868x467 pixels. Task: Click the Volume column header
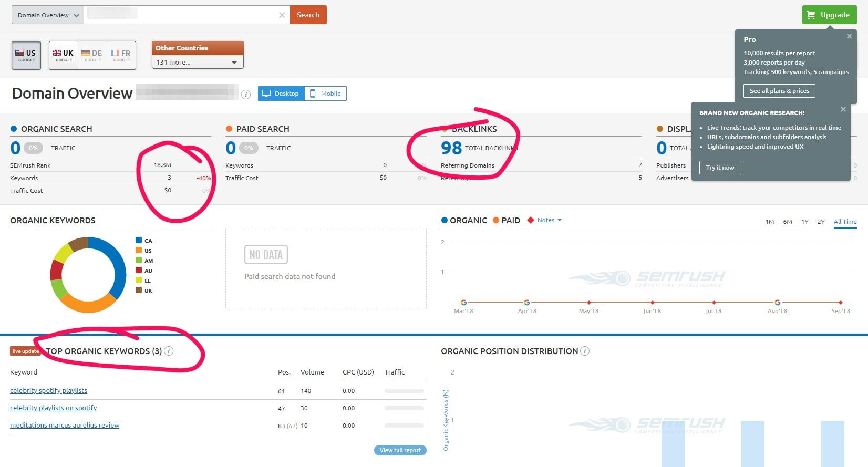click(x=312, y=372)
